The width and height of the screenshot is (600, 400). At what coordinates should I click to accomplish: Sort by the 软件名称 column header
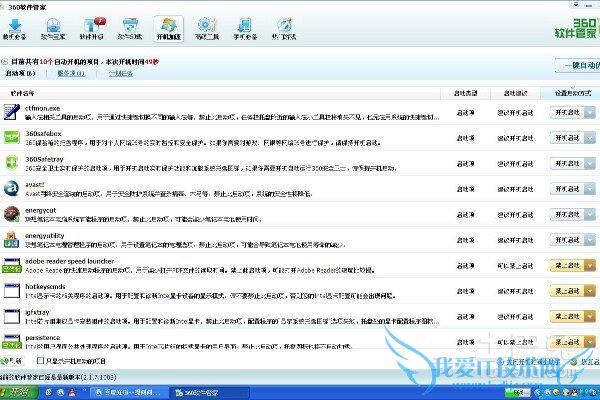coord(22,93)
